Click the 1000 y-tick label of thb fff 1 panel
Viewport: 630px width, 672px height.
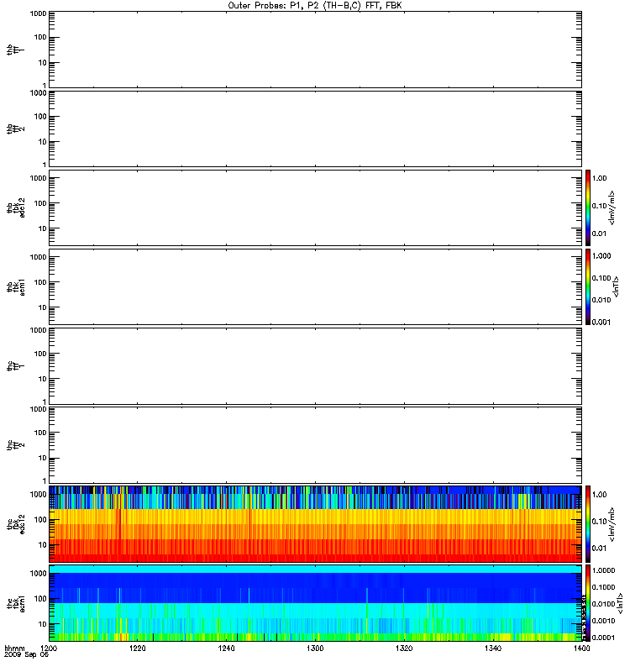tap(38, 13)
